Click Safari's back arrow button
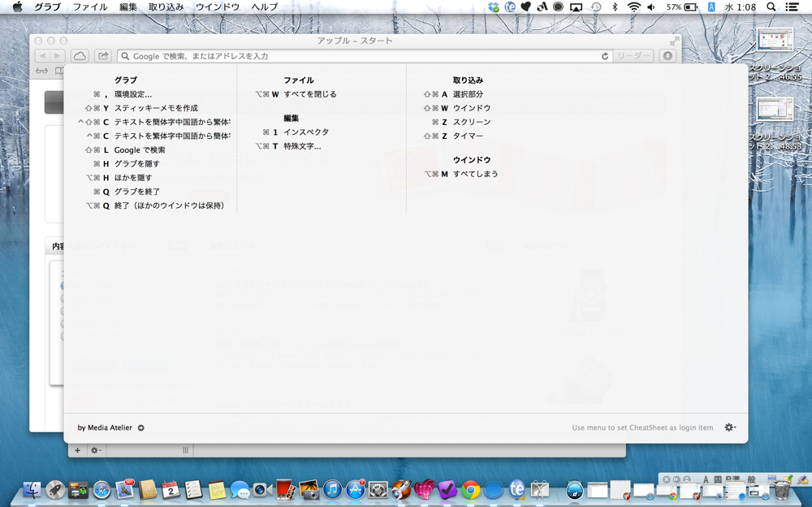Image resolution: width=812 pixels, height=507 pixels. [42, 55]
